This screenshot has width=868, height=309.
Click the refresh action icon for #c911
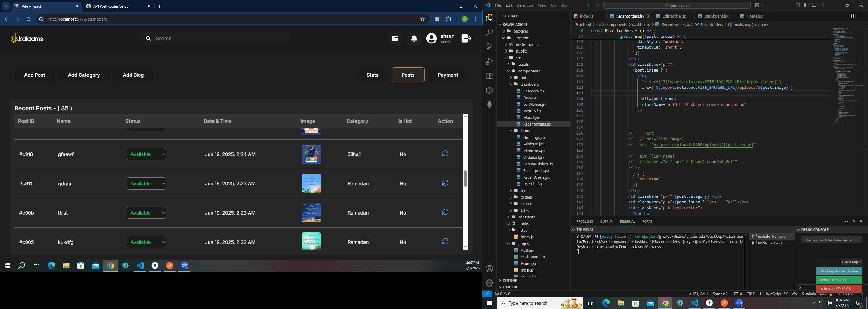coord(445,183)
